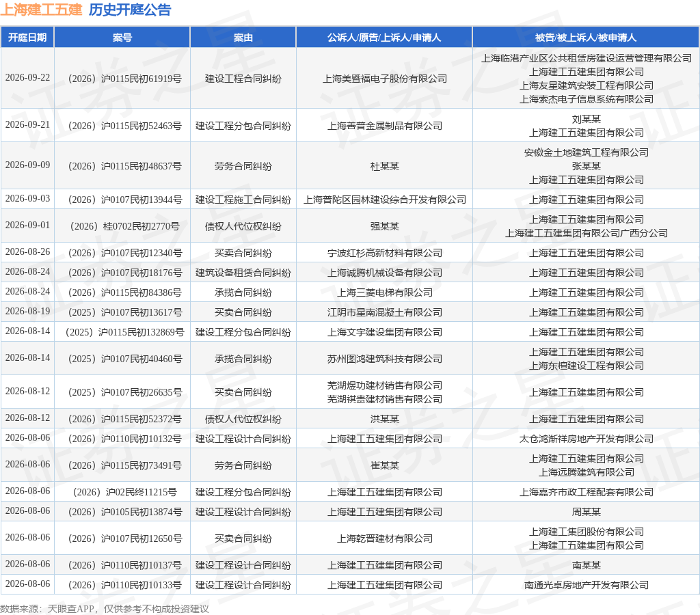This screenshot has height=615, width=700.
Task: Click defendant 太仓鸿渐祥房地产开发有限公司
Action: (586, 439)
